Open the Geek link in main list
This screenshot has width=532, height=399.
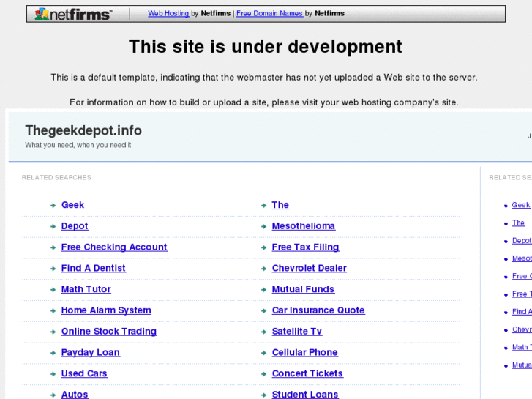pos(72,205)
